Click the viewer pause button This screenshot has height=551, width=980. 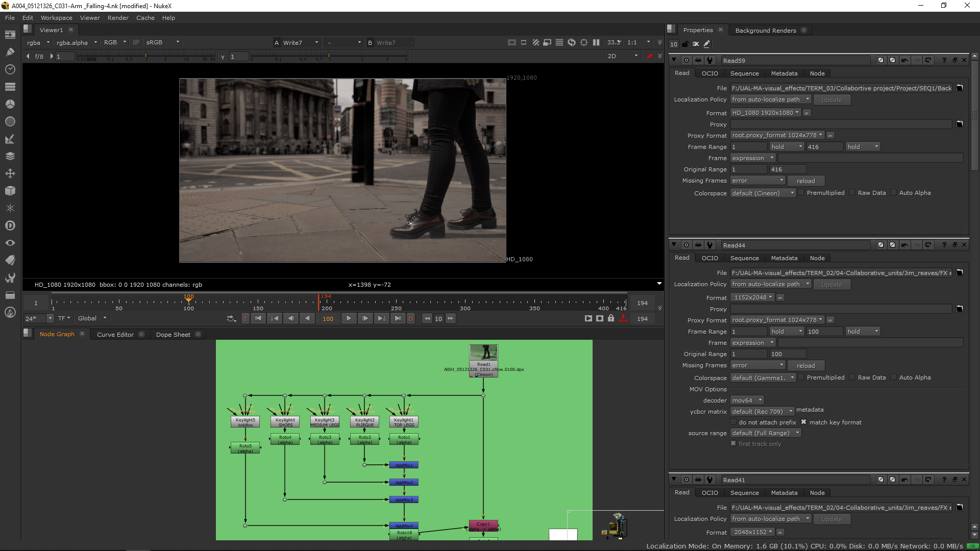(596, 42)
